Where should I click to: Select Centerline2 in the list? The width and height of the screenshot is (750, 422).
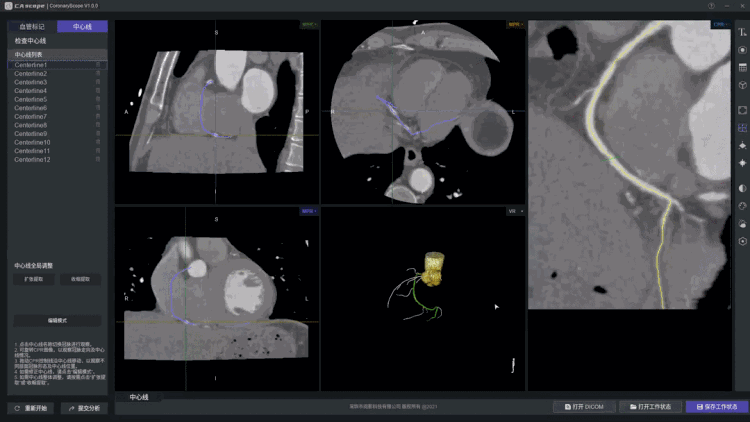coord(57,73)
